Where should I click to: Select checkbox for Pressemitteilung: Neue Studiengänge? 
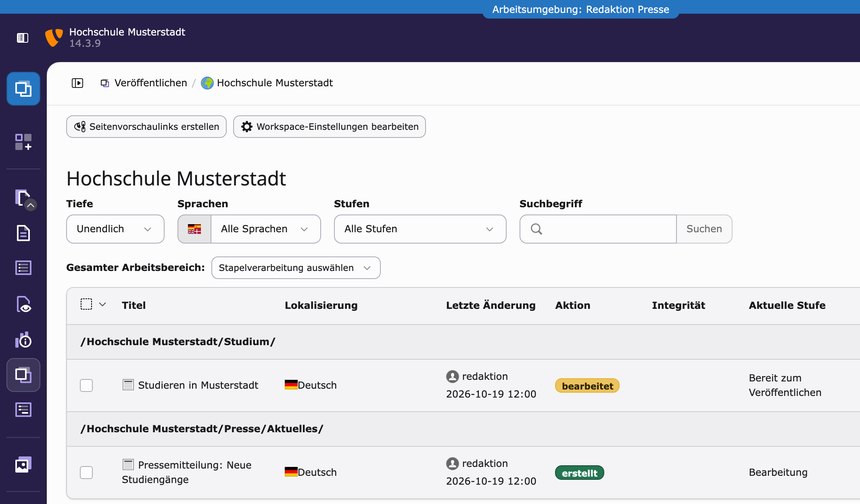[87, 473]
